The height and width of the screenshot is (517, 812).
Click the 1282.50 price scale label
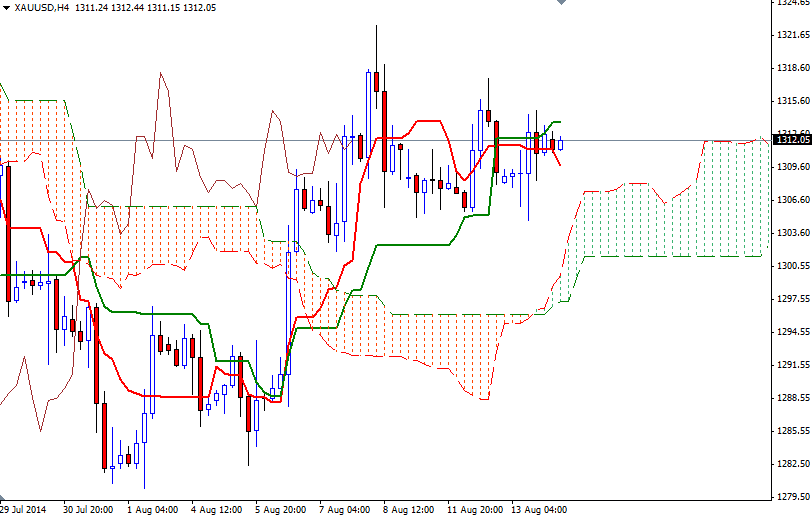(x=793, y=464)
